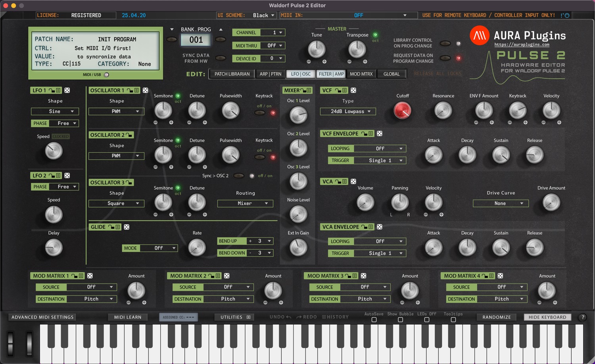The width and height of the screenshot is (595, 364).
Task: Open the GLOBAL tab
Action: click(x=392, y=74)
